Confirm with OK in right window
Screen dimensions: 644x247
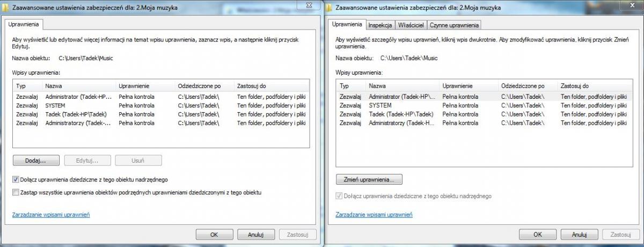coord(538,235)
